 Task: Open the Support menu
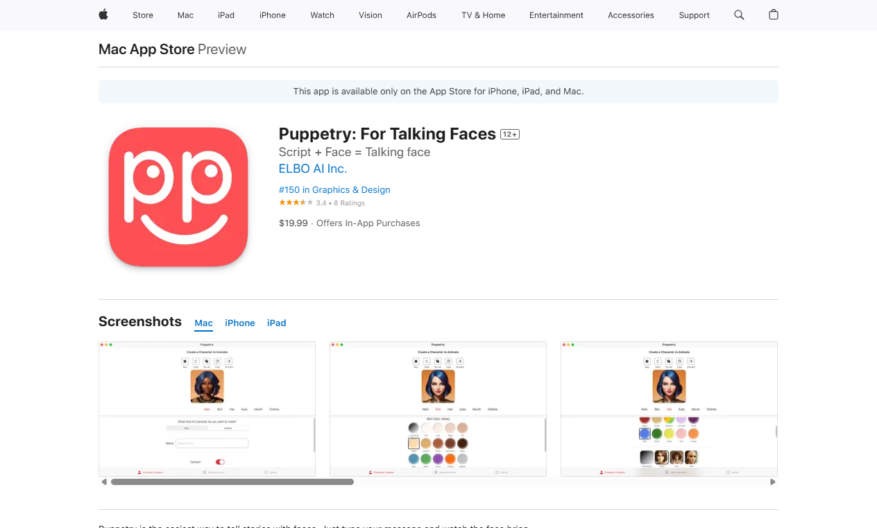coord(694,15)
